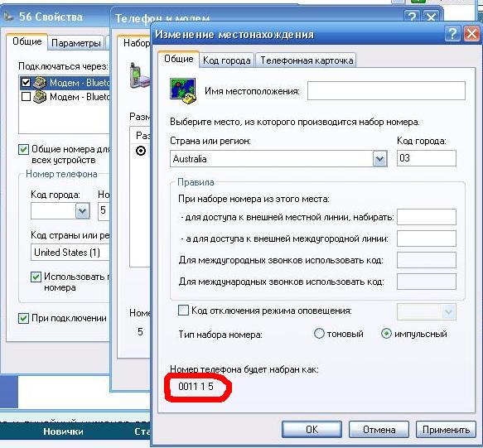The height and width of the screenshot is (448, 483).
Task: Click the Применить button
Action: tap(446, 429)
